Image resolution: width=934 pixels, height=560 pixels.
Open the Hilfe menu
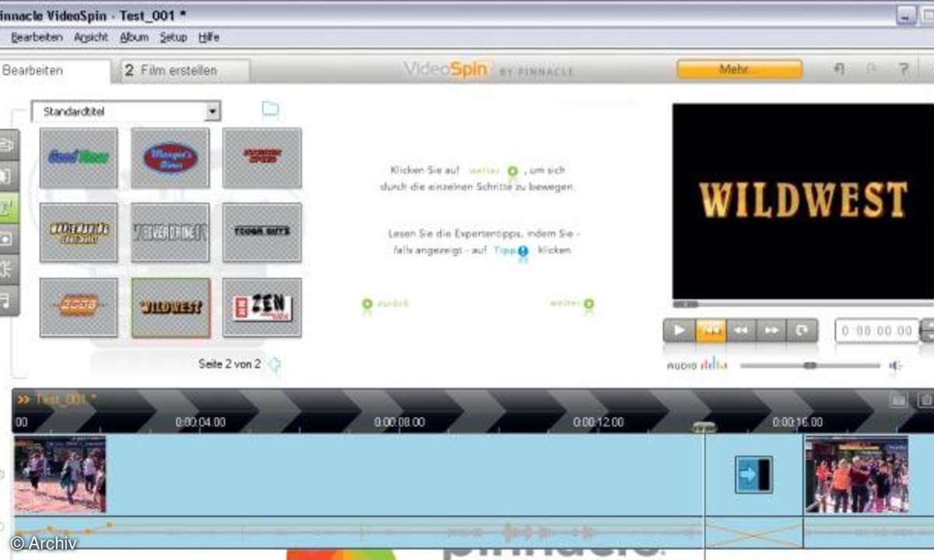click(209, 37)
